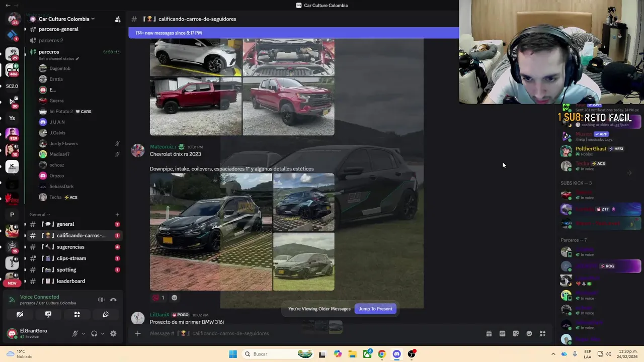Share your screen in voice panel
The width and height of the screenshot is (644, 362).
point(48,314)
